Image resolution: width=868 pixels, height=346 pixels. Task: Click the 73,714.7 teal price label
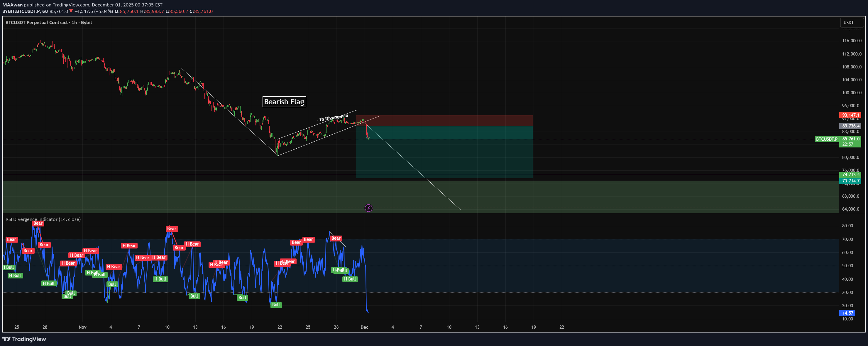pyautogui.click(x=850, y=181)
